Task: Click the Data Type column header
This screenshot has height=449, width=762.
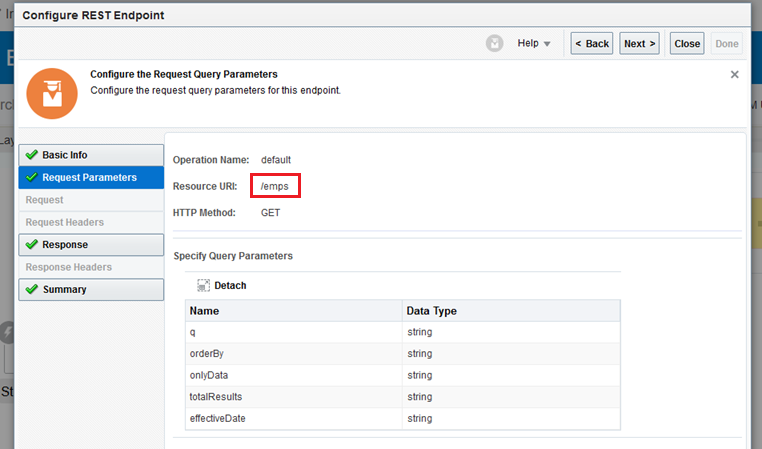Action: (510, 311)
